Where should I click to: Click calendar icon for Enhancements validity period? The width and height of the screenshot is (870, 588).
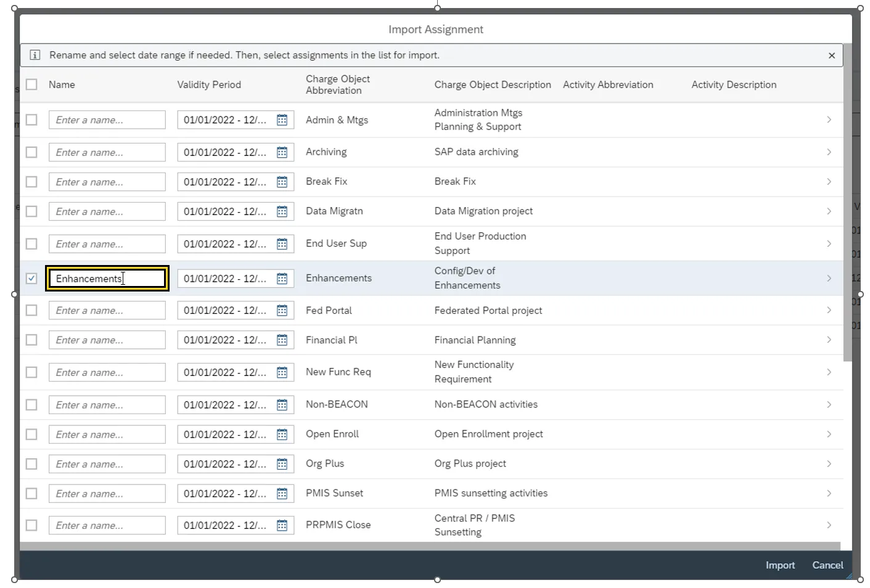(282, 279)
